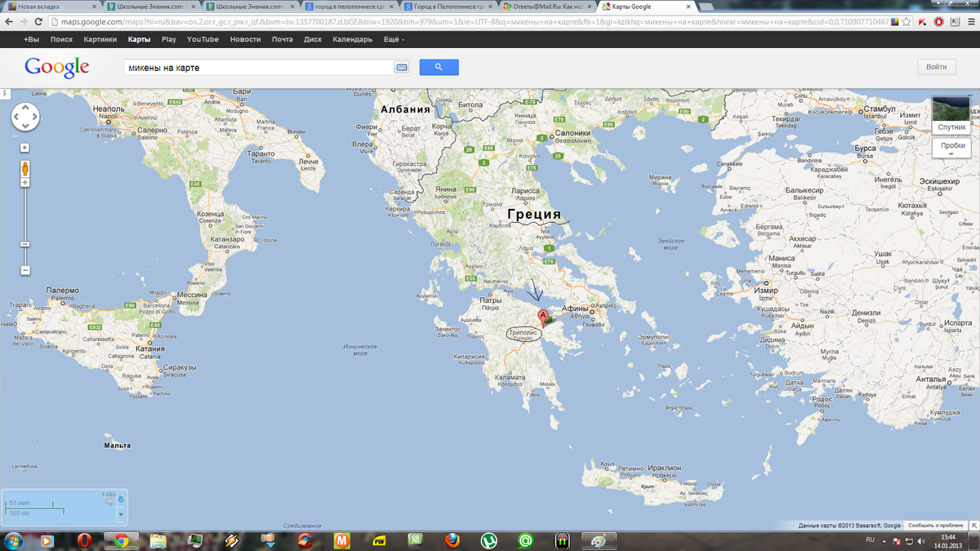
Task: Expand the overlay widget's down arrow
Action: [x=122, y=515]
